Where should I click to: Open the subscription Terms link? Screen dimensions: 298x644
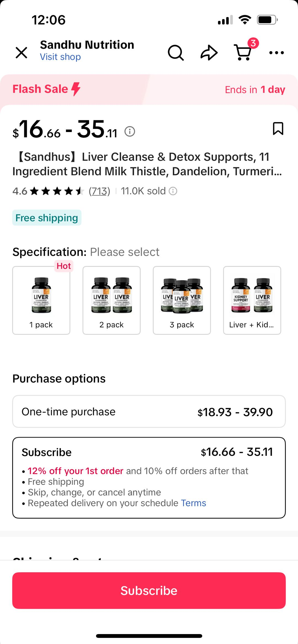193,503
